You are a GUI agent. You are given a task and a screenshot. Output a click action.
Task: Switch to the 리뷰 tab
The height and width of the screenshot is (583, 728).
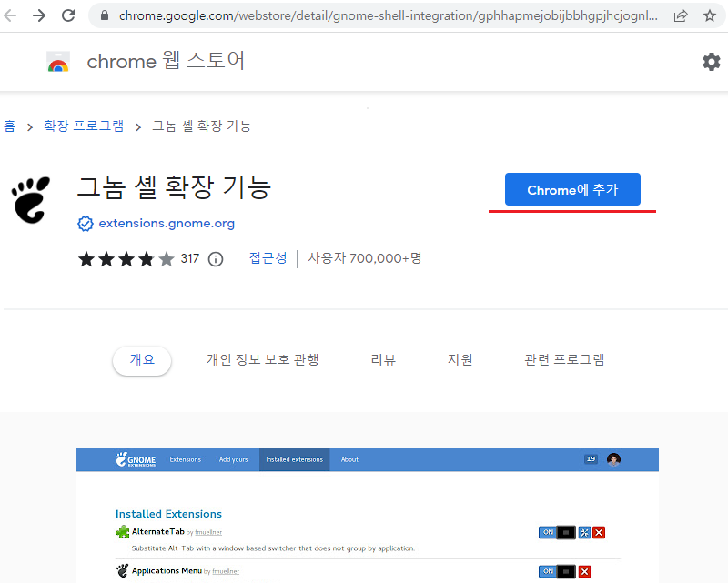click(383, 360)
